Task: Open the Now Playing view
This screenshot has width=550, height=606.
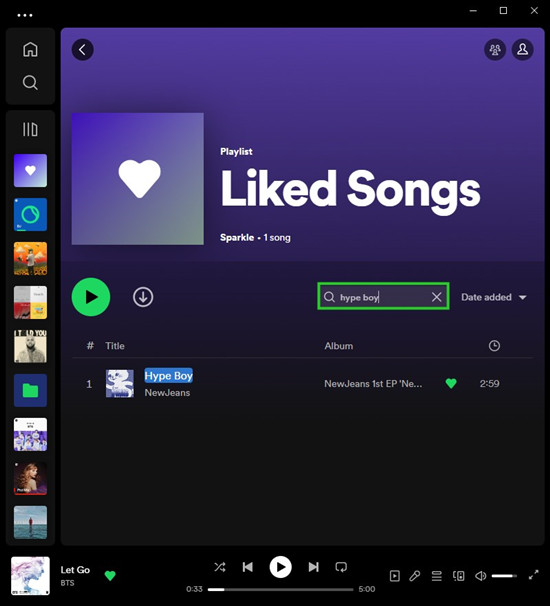Action: pos(394,576)
